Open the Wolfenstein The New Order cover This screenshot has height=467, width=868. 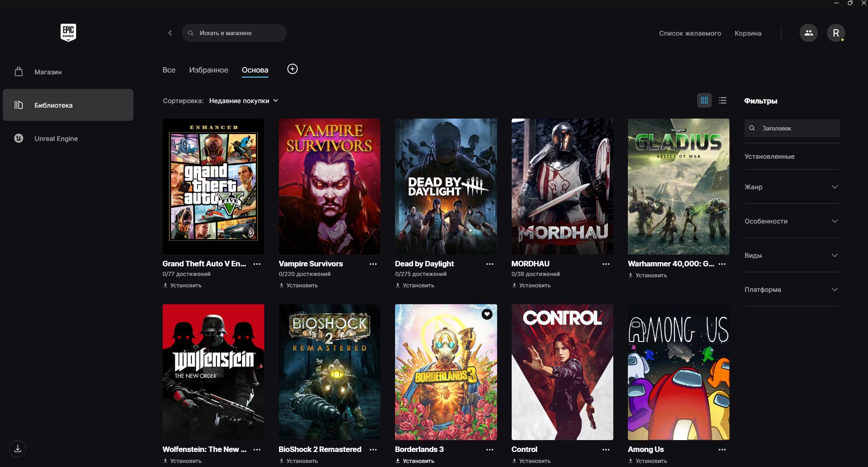[x=213, y=372]
